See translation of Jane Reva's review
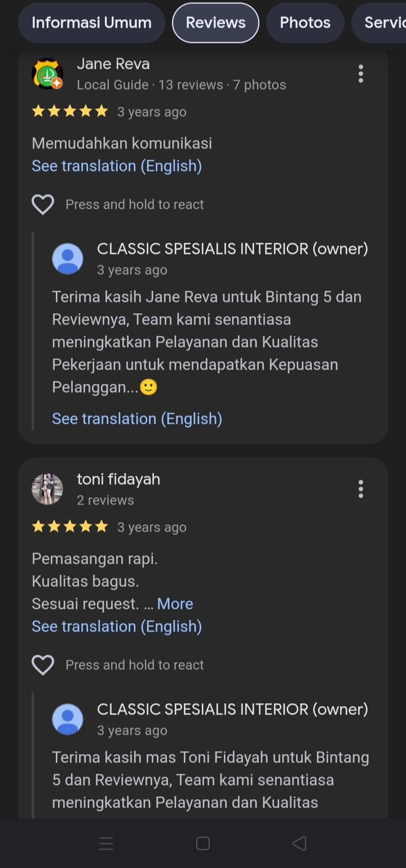This screenshot has width=406, height=868. [117, 166]
